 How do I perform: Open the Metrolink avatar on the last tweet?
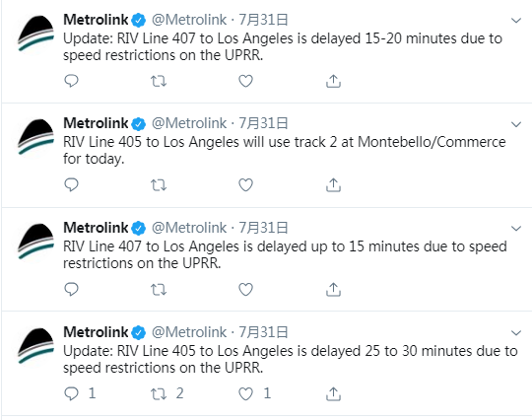click(36, 346)
